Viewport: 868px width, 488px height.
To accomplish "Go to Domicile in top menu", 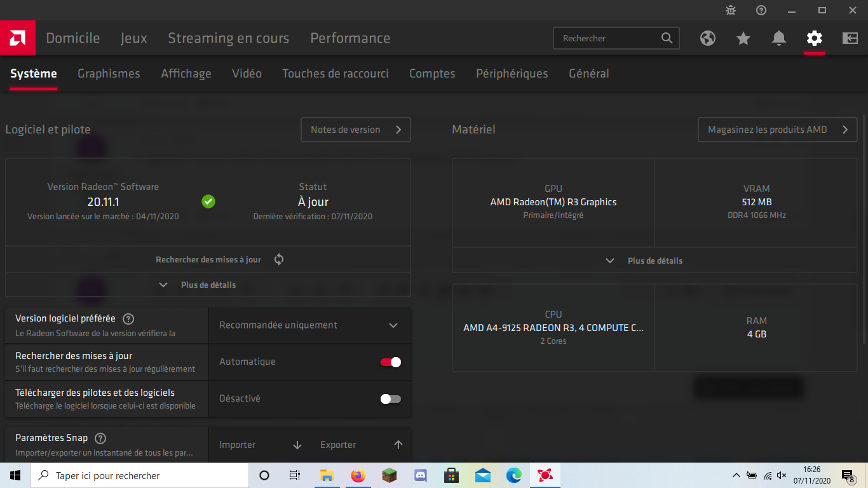I will [73, 38].
